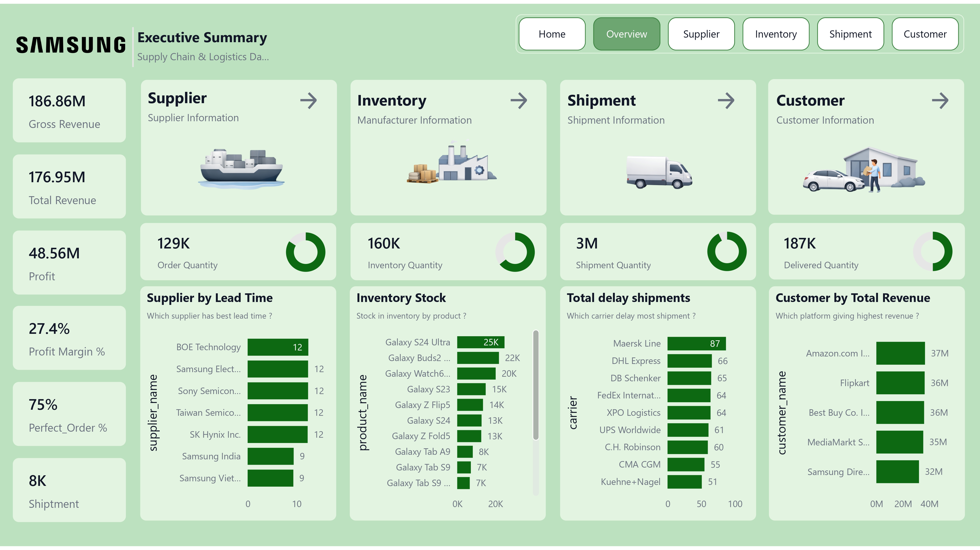The image size is (980, 550).
Task: Click the Maersk Line delay bar
Action: 697,344
